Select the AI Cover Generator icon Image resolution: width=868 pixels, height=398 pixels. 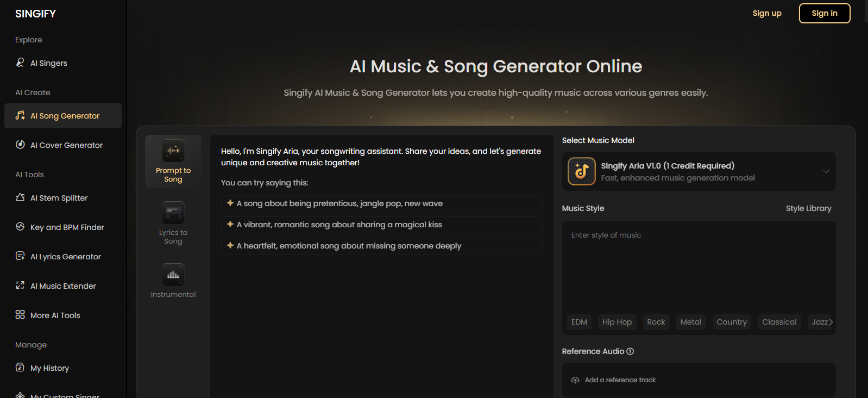pyautogui.click(x=20, y=145)
